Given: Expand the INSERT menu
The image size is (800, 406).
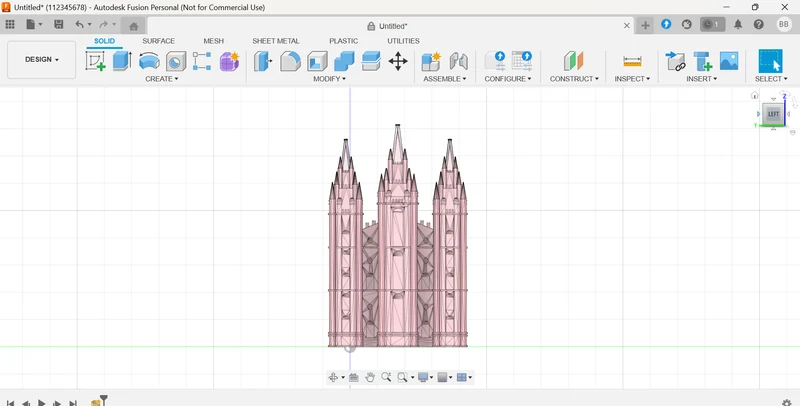Looking at the screenshot, I should tap(702, 79).
